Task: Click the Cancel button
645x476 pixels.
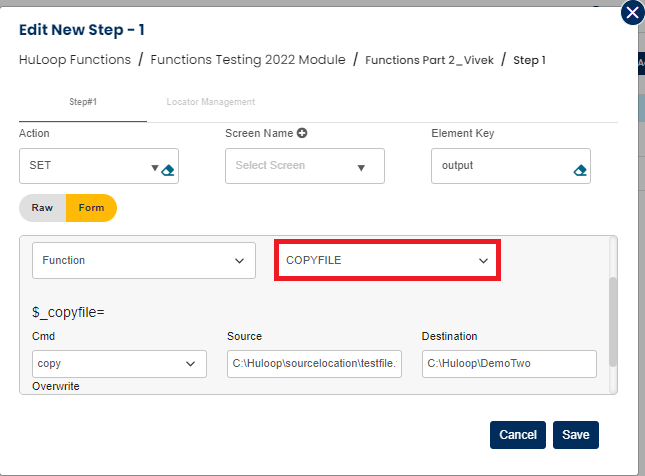Action: point(517,435)
